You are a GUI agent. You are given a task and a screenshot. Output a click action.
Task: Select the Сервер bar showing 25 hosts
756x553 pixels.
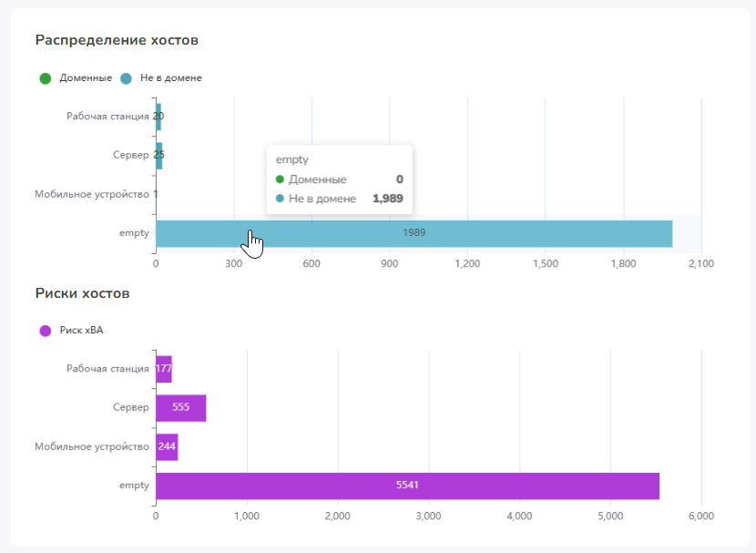coord(159,155)
